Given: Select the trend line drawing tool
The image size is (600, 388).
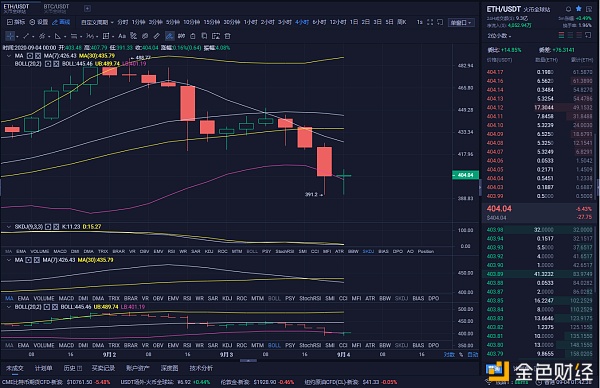Looking at the screenshot, I should coord(26,36).
